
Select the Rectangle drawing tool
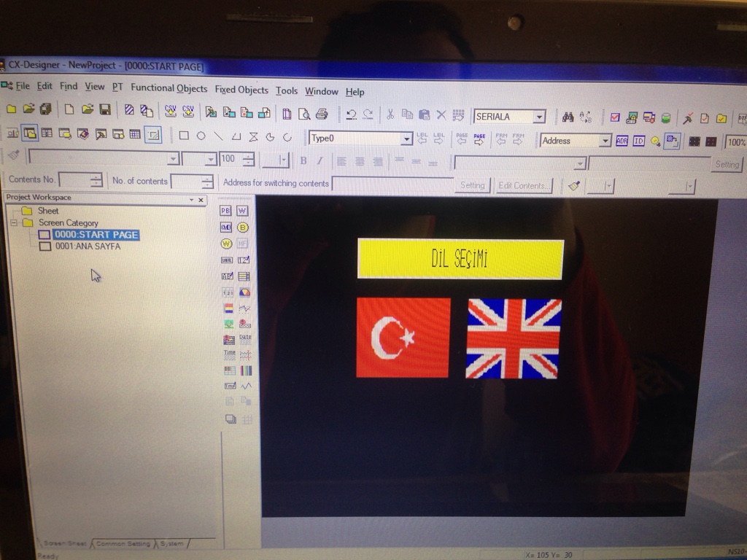click(183, 136)
